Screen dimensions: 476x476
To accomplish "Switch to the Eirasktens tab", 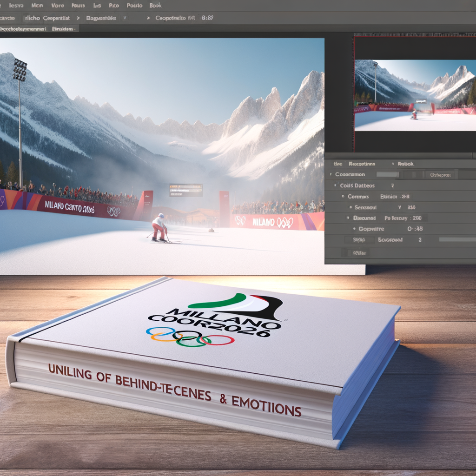I will (63, 29).
